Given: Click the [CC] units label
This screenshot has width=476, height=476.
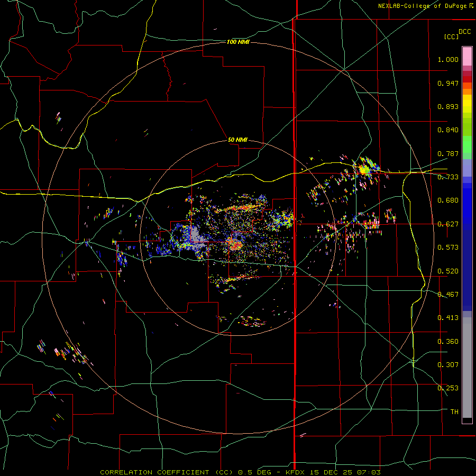Looking at the screenshot, I should [x=451, y=36].
